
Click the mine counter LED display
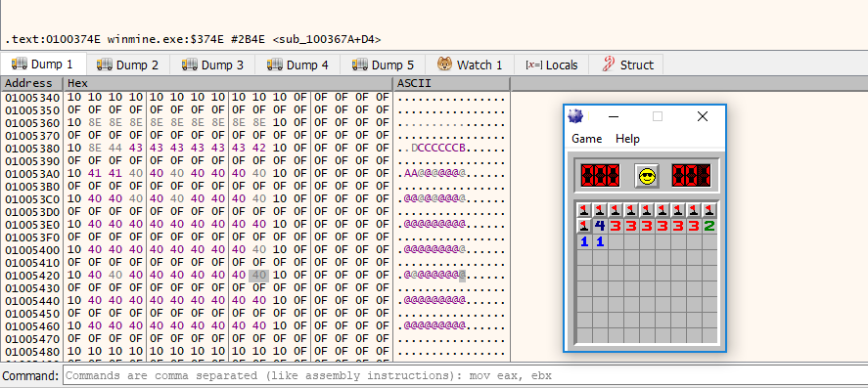[600, 176]
